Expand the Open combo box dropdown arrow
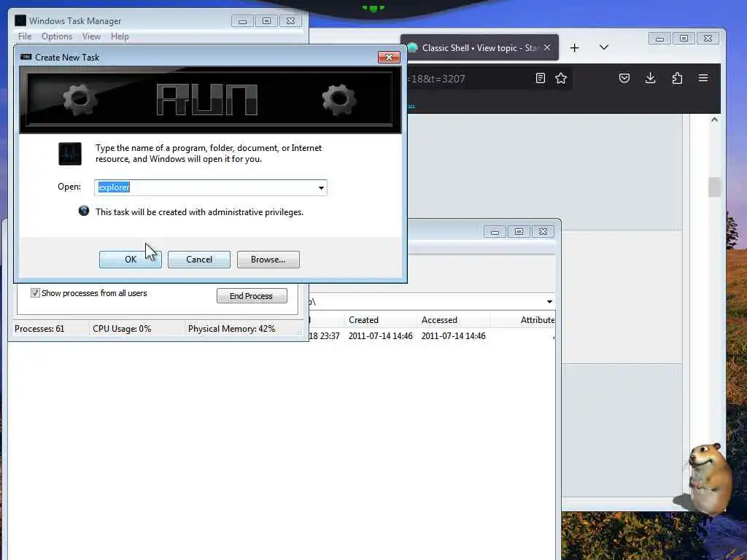The image size is (747, 560). [321, 187]
